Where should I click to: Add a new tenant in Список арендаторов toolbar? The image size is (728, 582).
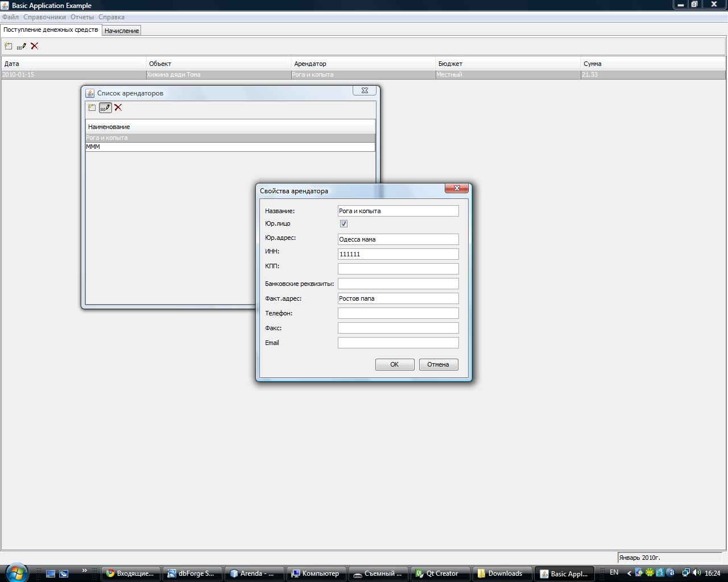point(92,107)
